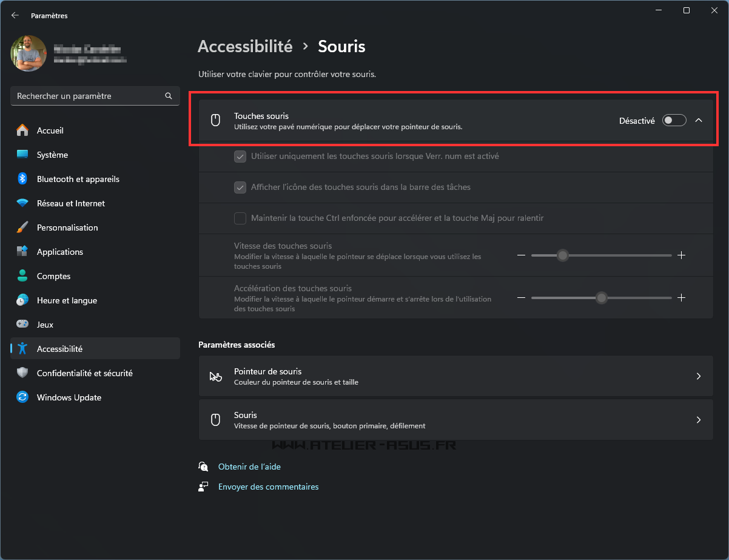This screenshot has width=729, height=560.
Task: Click the Windows Update sync icon
Action: tap(22, 397)
